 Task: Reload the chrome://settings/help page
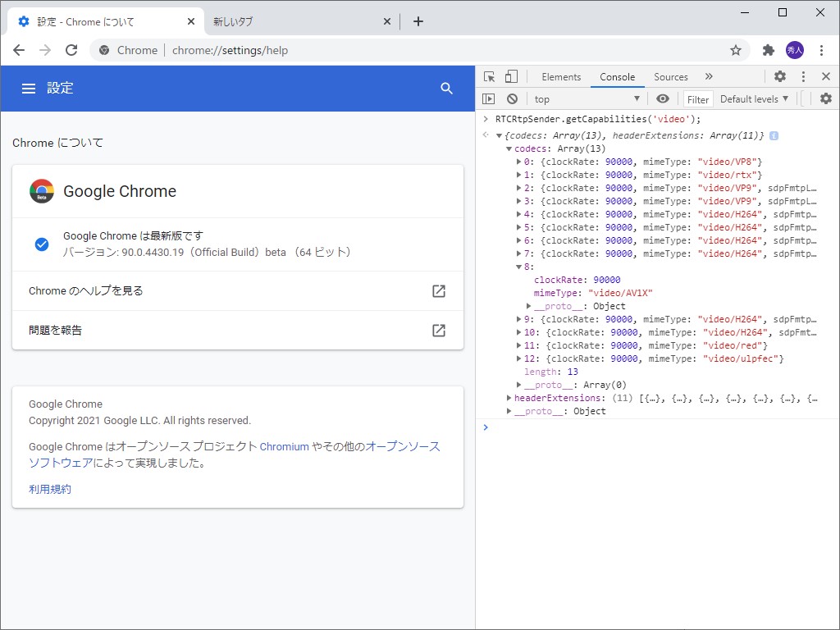pyautogui.click(x=71, y=50)
